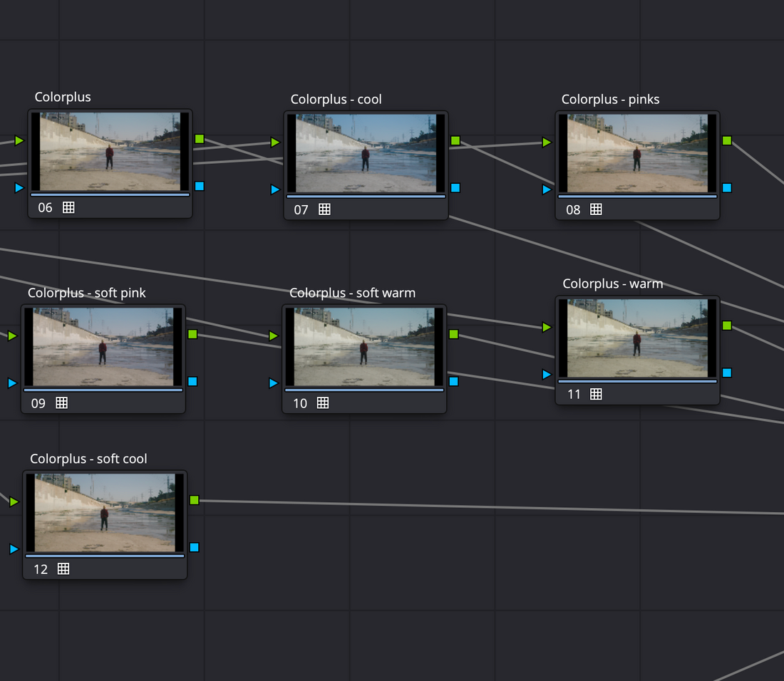This screenshot has height=681, width=784.
Task: Click blue key input triangle of node 06
Action: click(19, 188)
